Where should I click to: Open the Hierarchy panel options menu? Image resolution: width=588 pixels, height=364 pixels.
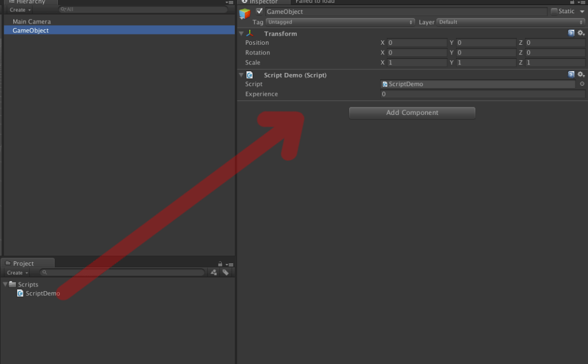230,2
